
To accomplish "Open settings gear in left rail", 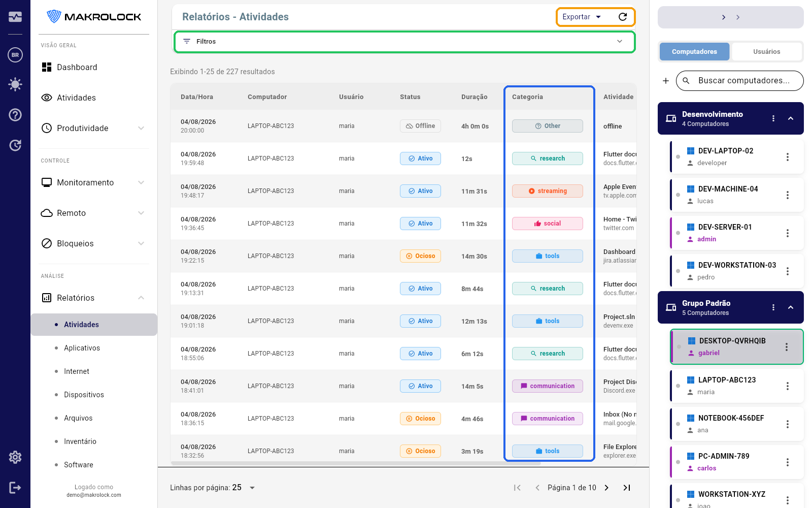I will click(15, 457).
